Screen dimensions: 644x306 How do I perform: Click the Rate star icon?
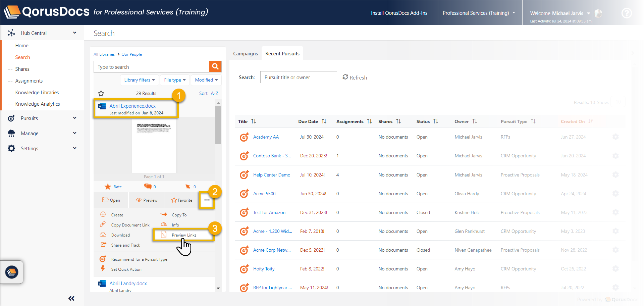[x=108, y=187]
